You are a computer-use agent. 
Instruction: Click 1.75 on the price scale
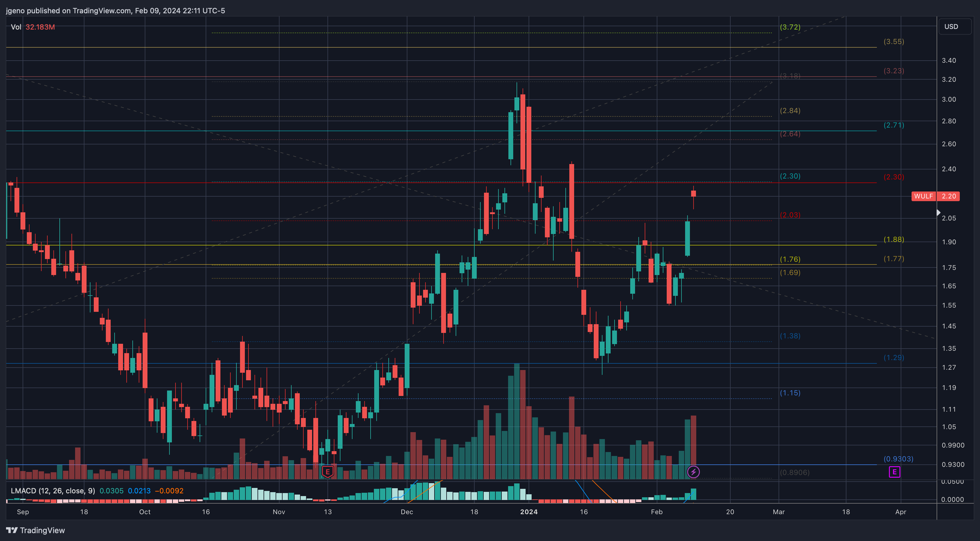pos(949,267)
